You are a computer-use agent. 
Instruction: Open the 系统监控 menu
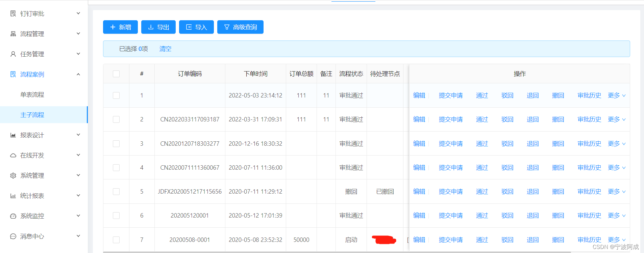(x=44, y=216)
